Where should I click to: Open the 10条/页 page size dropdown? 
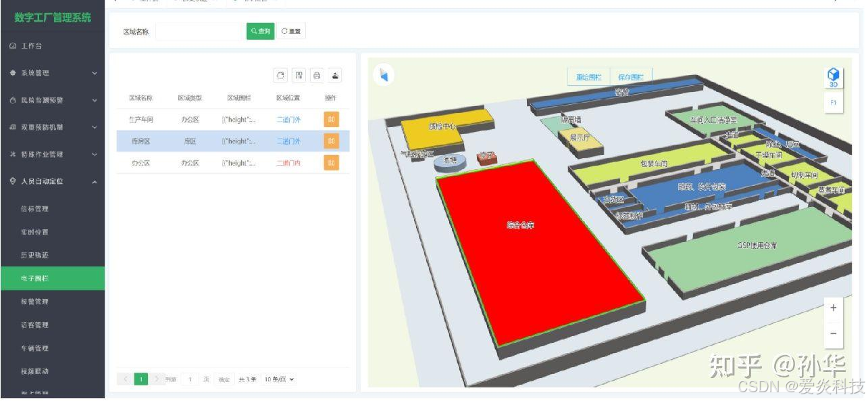click(280, 379)
